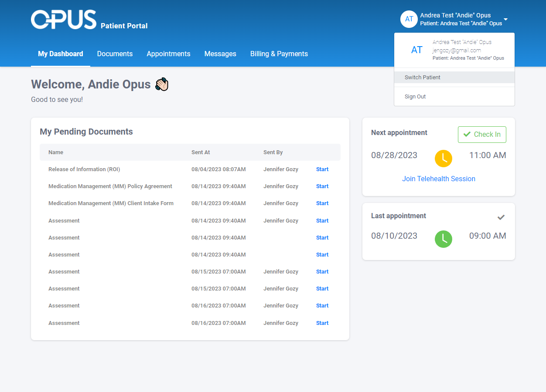Start the Release of Information (ROI) document
This screenshot has width=546, height=392.
tap(322, 169)
